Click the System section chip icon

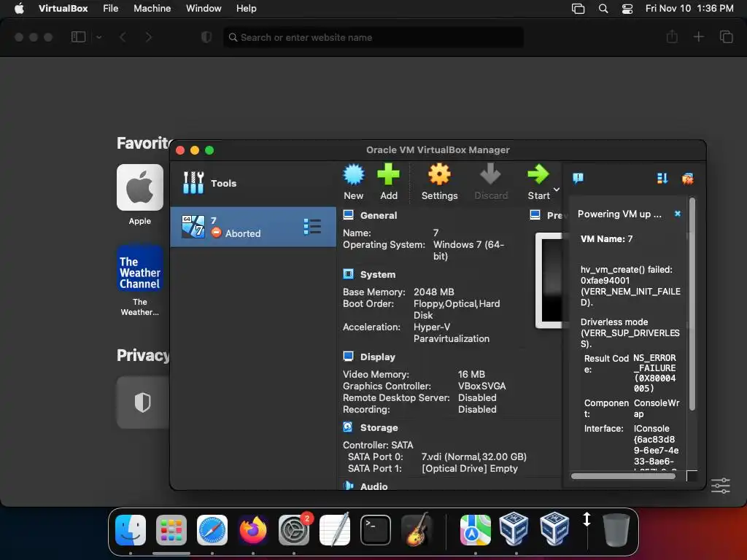(x=348, y=274)
